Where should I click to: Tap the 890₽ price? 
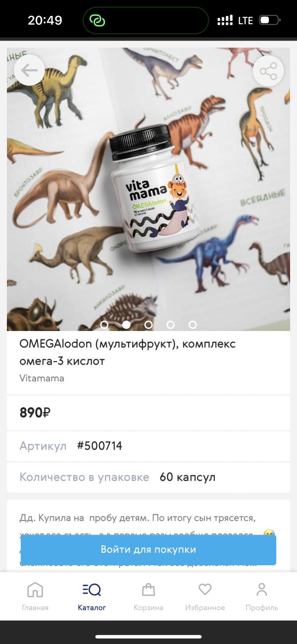coord(35,412)
